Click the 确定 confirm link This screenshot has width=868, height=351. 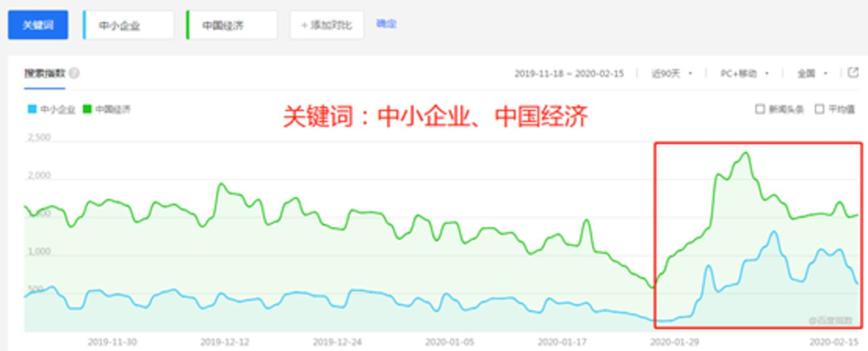386,24
